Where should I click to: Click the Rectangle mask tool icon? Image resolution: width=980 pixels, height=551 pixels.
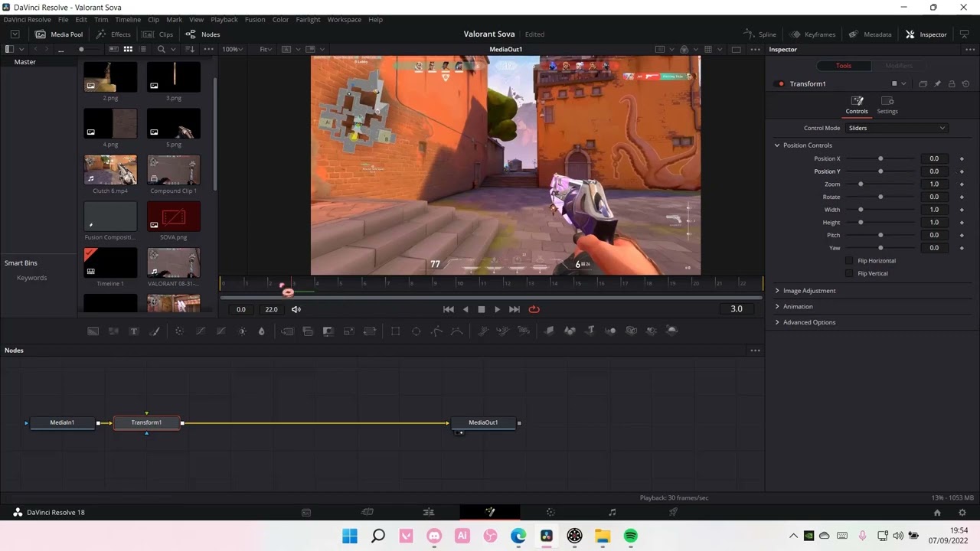click(x=396, y=331)
